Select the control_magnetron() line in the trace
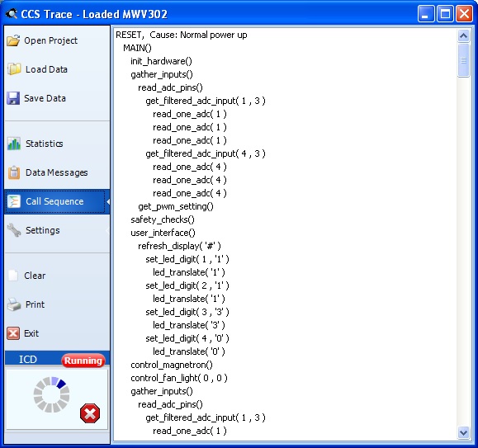 (x=172, y=365)
